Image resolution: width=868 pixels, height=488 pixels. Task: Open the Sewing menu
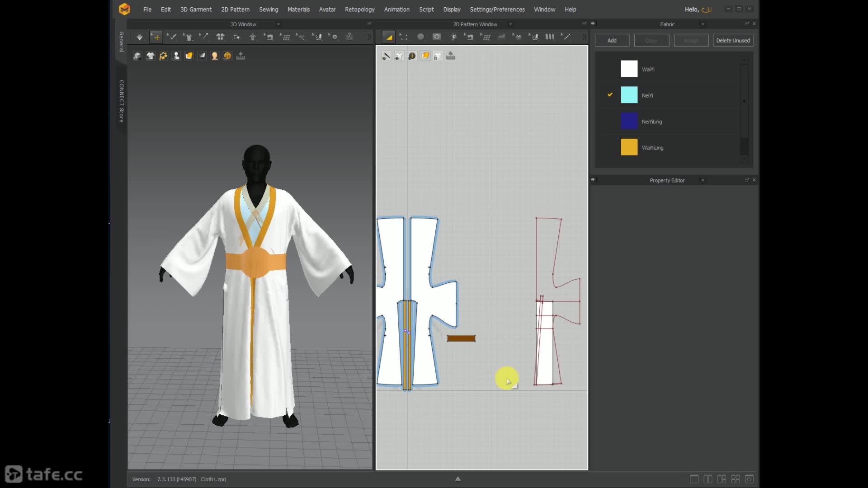[x=269, y=9]
